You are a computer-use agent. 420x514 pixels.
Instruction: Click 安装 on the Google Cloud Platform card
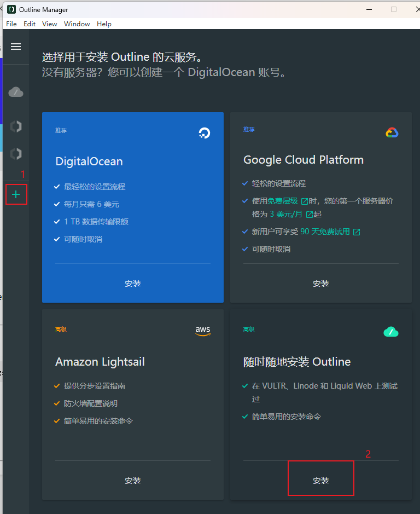click(321, 284)
